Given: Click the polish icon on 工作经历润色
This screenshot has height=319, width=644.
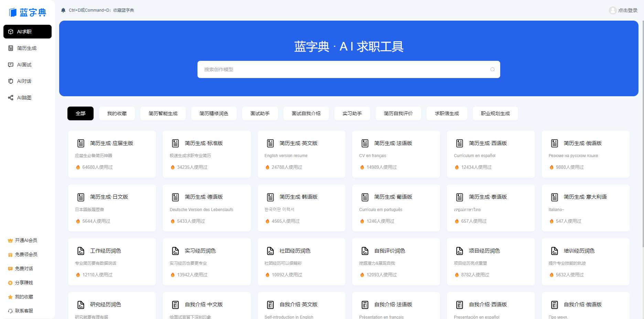Looking at the screenshot, I should pyautogui.click(x=81, y=251).
